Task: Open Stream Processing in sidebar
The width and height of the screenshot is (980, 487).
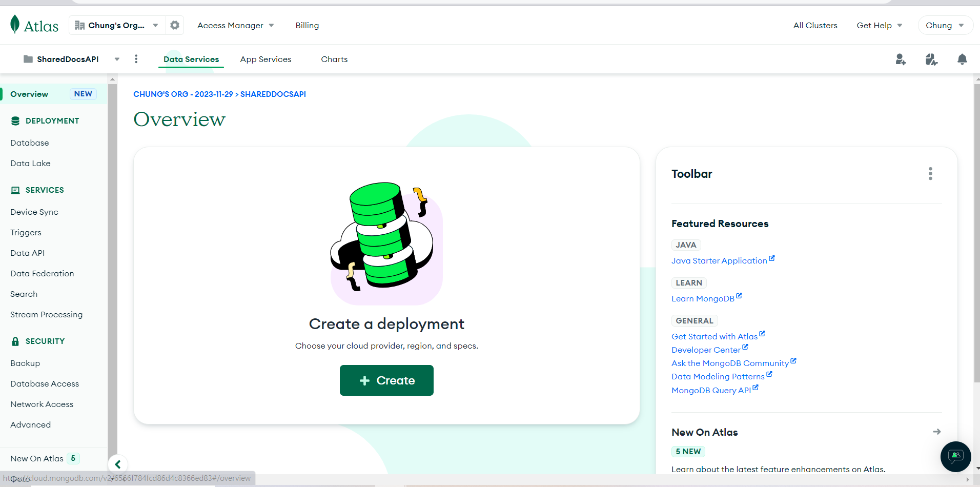Action: [46, 314]
